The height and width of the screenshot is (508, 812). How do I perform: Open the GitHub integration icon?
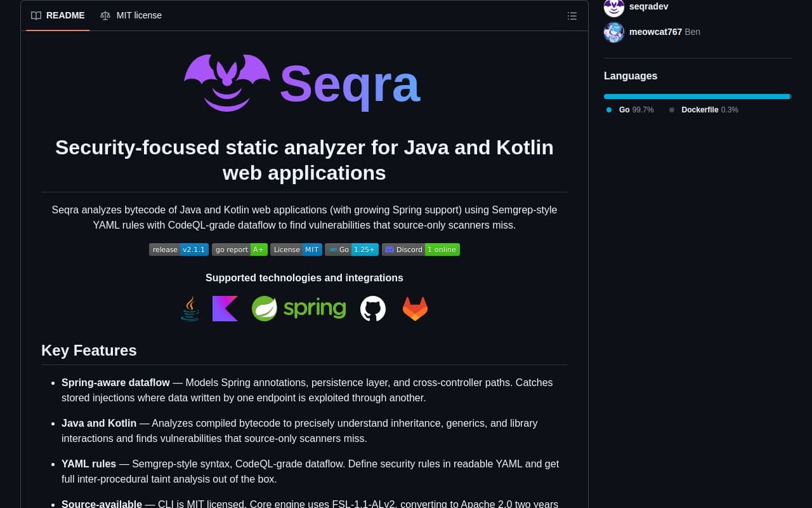pyautogui.click(x=372, y=308)
